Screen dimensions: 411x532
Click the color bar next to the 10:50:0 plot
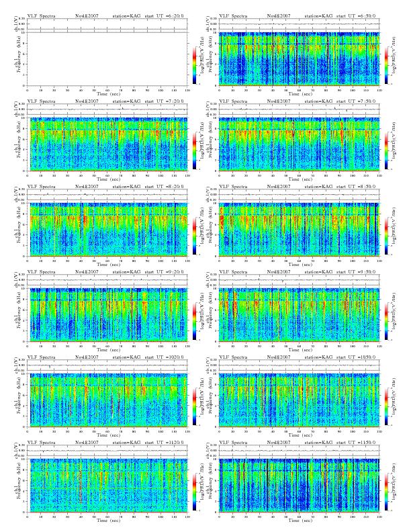coord(386,407)
